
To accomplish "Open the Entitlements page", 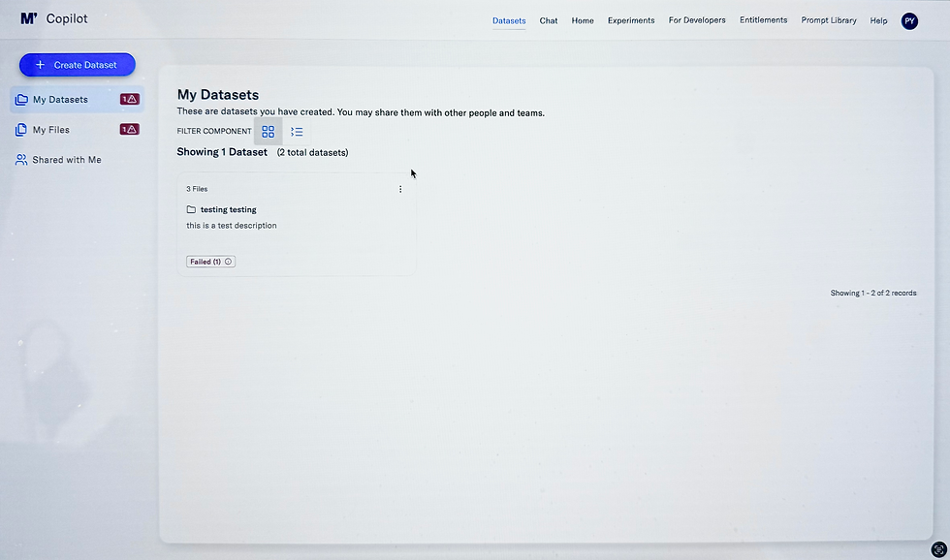I will pos(764,20).
